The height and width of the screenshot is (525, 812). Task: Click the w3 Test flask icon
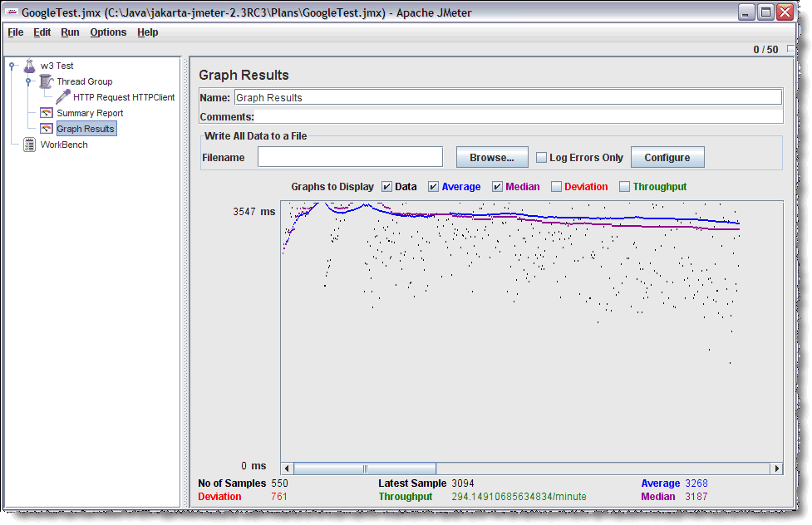pyautogui.click(x=30, y=66)
